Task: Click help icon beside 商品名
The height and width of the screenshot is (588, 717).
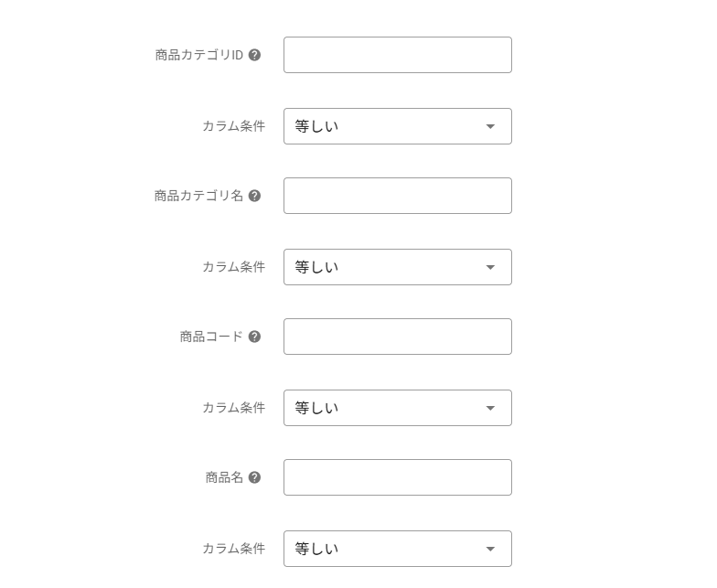Action: [254, 477]
